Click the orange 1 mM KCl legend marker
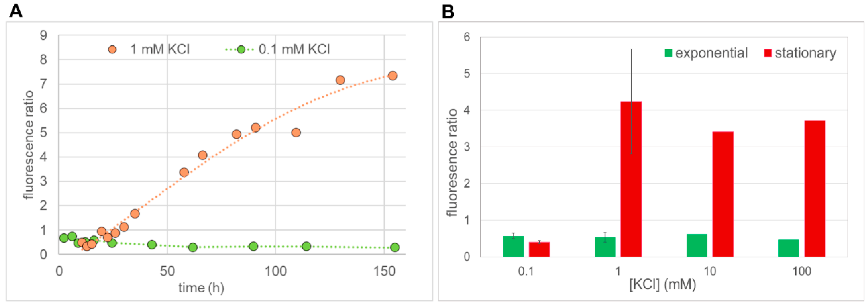This screenshot has height=306, width=868. pos(112,50)
